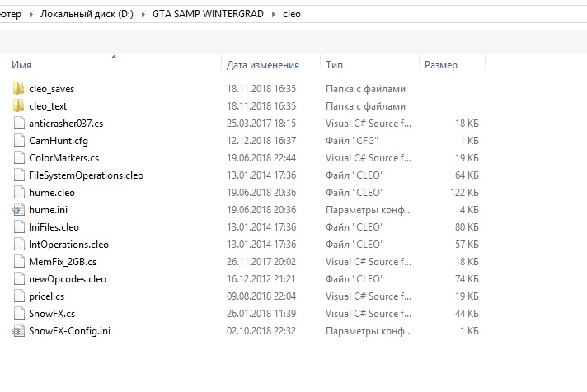Click the MemFix_2GB.cs file icon
The height and width of the screenshot is (392, 587).
[19, 261]
